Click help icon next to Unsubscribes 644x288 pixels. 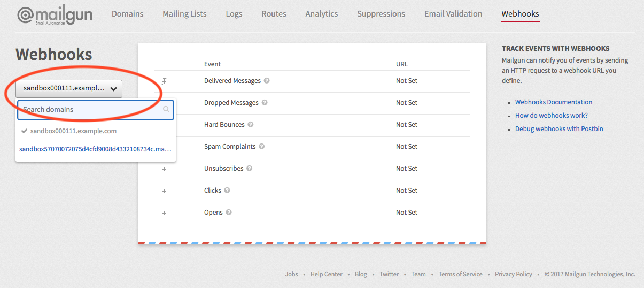point(249,169)
